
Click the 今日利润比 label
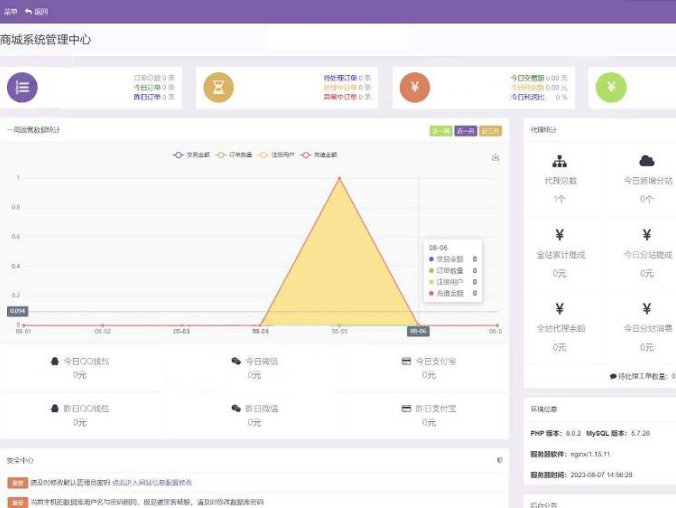(x=527, y=97)
